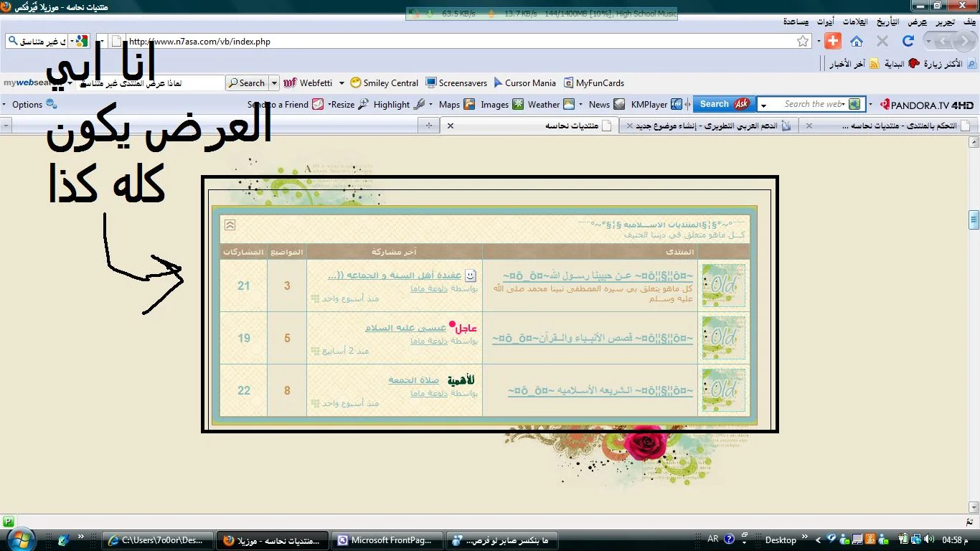Image resolution: width=980 pixels, height=551 pixels.
Task: Click the URL address bar
Action: (x=459, y=42)
